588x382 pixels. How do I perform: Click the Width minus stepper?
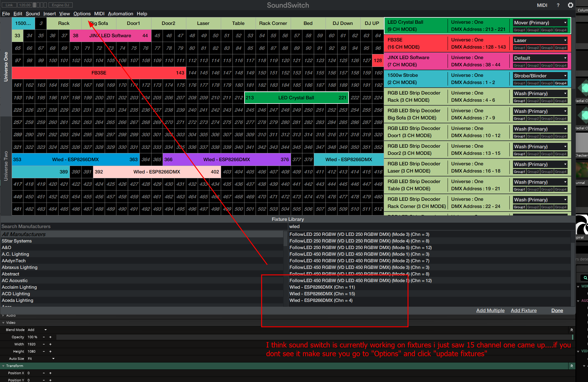[x=44, y=344]
